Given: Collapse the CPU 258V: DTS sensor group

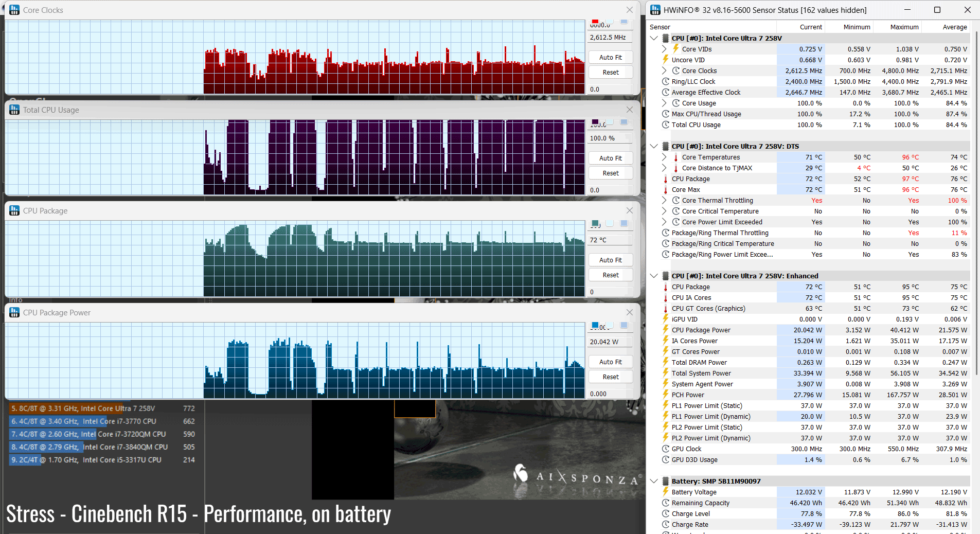Looking at the screenshot, I should pos(654,146).
